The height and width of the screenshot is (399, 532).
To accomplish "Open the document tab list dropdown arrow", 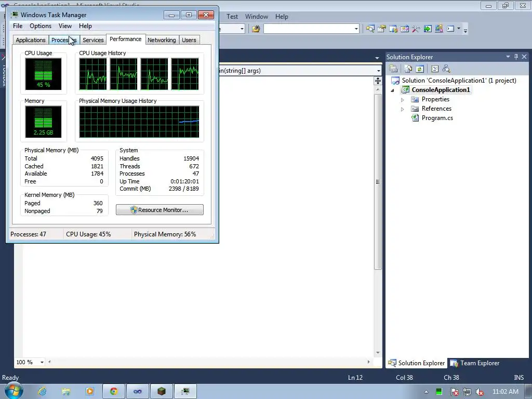I will tap(377, 58).
